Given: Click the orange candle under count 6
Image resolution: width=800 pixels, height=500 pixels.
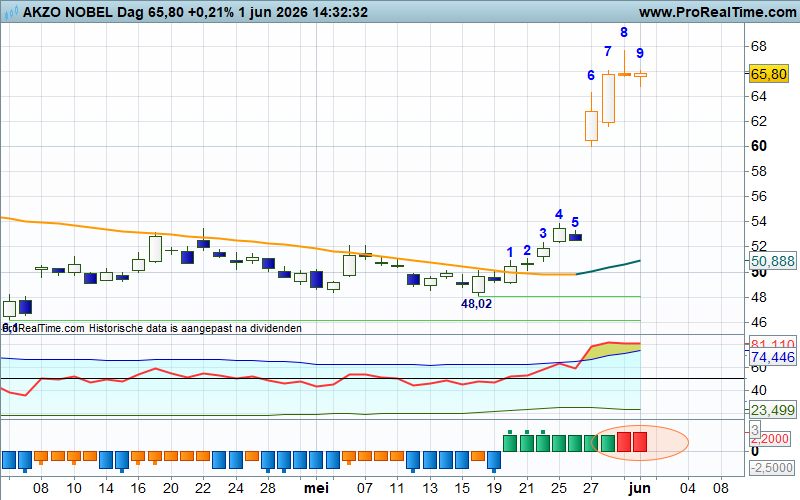Looking at the screenshot, I should (x=591, y=126).
